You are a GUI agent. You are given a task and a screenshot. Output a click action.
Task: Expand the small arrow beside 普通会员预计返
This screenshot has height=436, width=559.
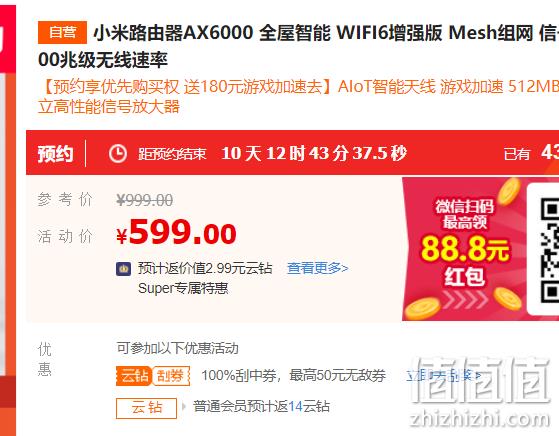coord(184,406)
